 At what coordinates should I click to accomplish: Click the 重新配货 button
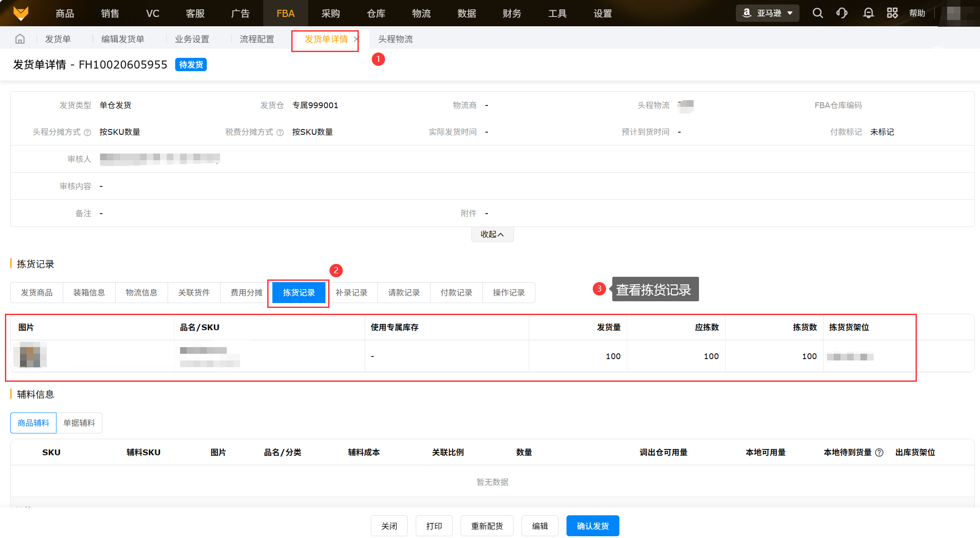pos(487,526)
